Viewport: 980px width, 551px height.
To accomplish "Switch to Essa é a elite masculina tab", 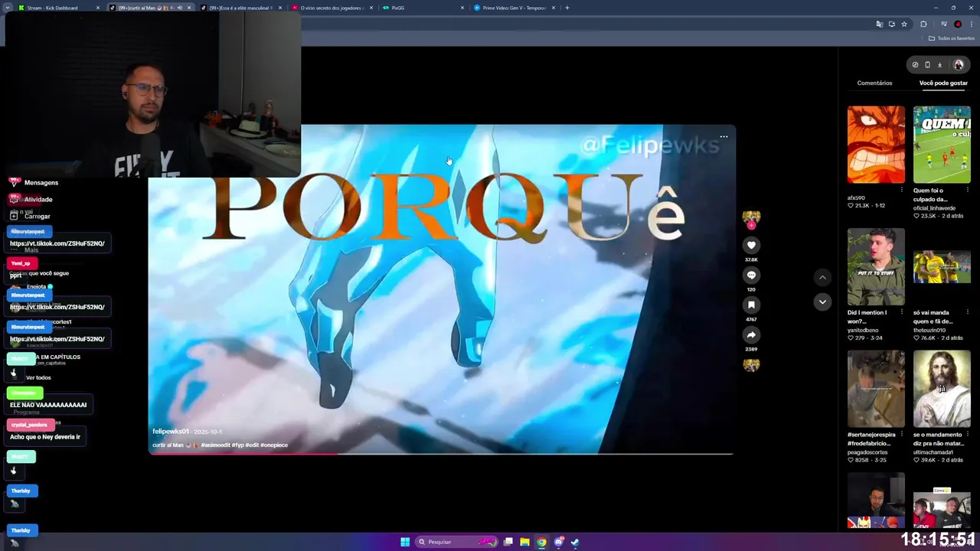I will click(240, 8).
